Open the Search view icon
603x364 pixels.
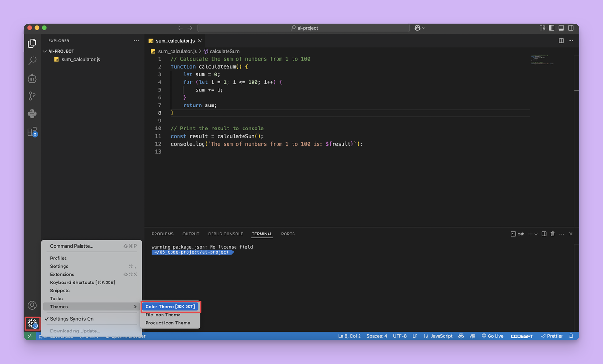click(32, 60)
